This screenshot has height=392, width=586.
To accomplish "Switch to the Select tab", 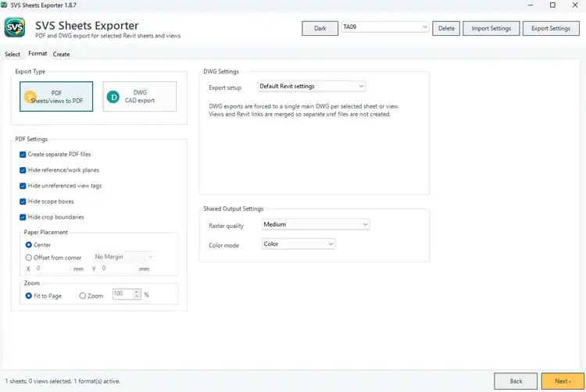I will 13,54.
